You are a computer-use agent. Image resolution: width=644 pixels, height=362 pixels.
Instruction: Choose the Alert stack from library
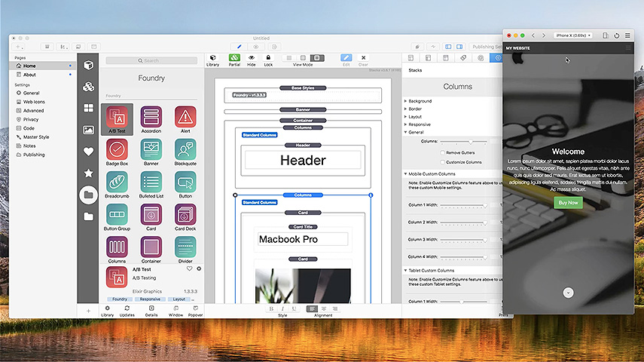coord(185,117)
